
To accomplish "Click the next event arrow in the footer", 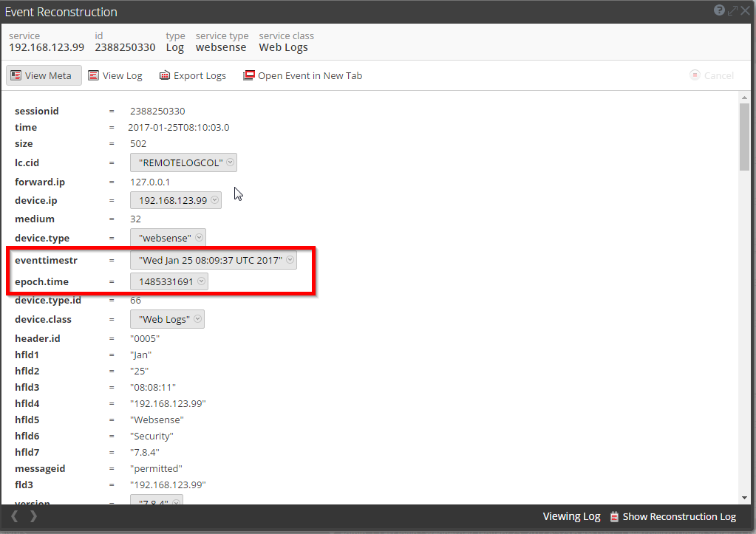I will pos(33,516).
